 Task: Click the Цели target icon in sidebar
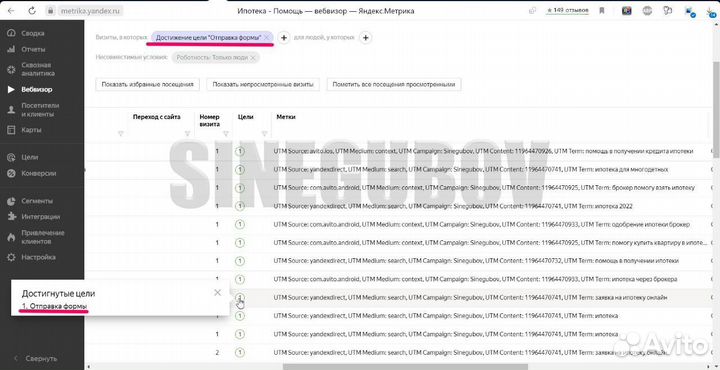(x=11, y=157)
